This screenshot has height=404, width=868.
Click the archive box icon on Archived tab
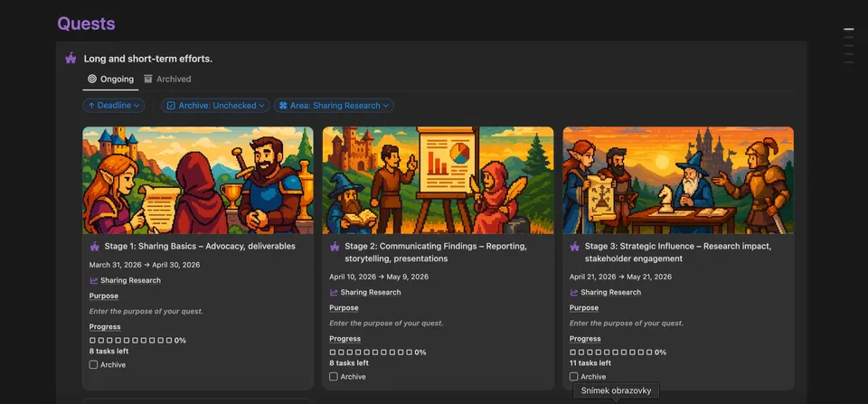coord(147,79)
